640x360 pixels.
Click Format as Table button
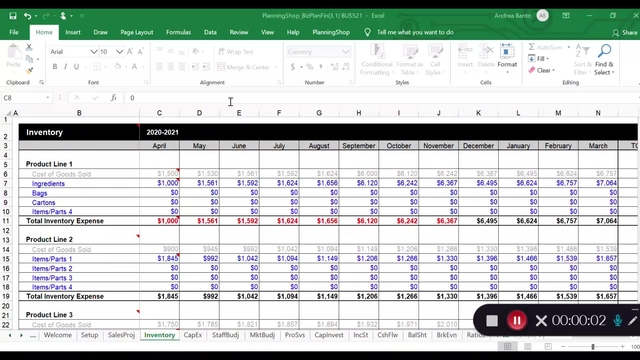410,59
